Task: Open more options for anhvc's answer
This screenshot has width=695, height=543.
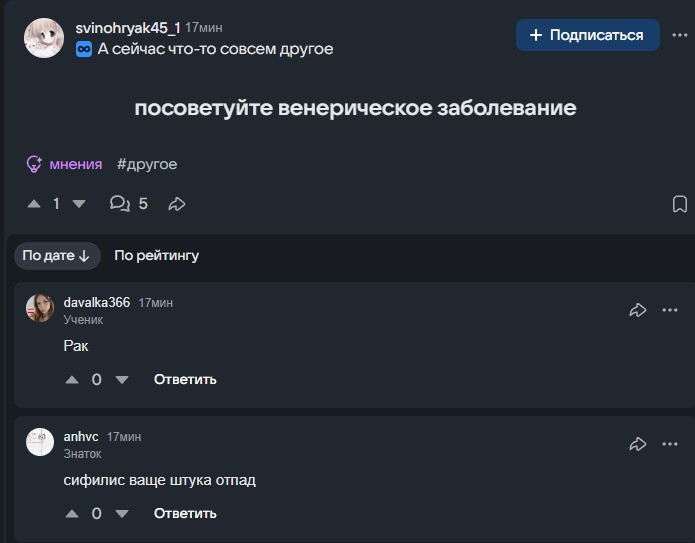Action: 670,444
